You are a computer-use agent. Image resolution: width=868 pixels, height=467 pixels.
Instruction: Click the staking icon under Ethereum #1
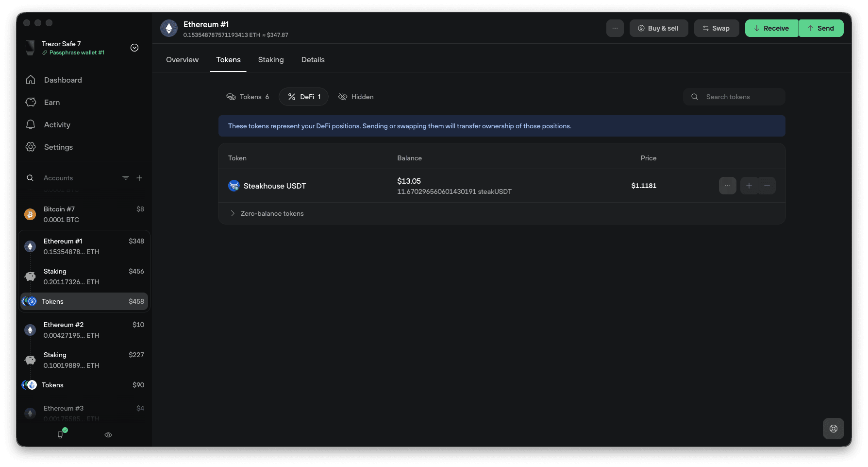point(30,277)
